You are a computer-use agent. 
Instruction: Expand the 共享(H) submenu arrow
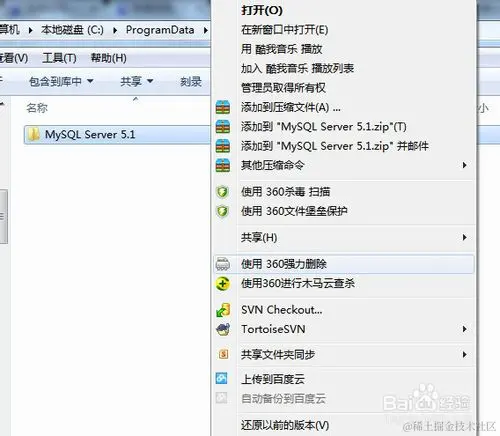click(464, 237)
